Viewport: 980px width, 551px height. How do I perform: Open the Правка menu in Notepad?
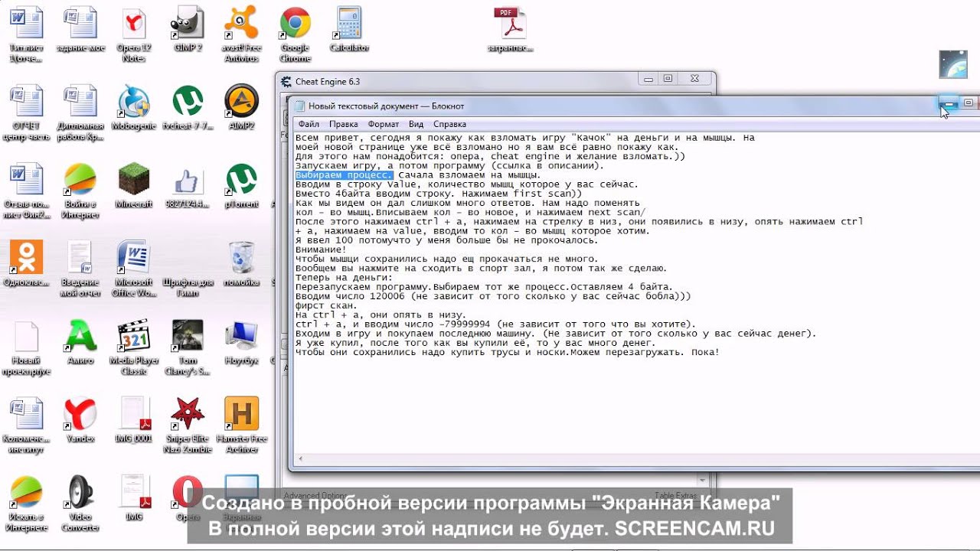344,124
